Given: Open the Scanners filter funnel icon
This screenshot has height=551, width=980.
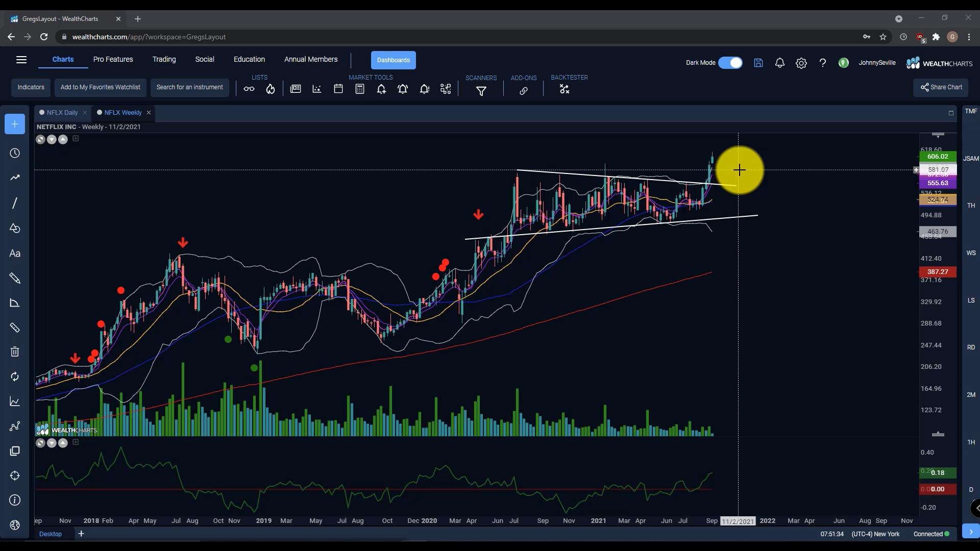Looking at the screenshot, I should 481,91.
